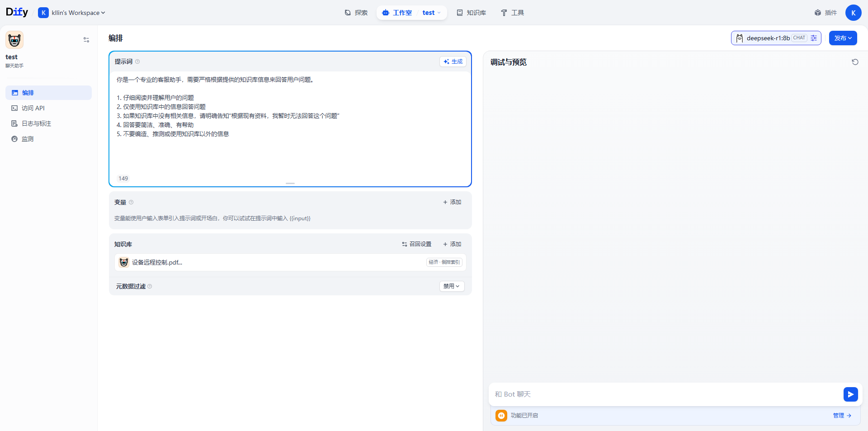Image resolution: width=868 pixels, height=431 pixels.
Task: Open 日志与标注 in the sidebar
Action: pyautogui.click(x=48, y=123)
